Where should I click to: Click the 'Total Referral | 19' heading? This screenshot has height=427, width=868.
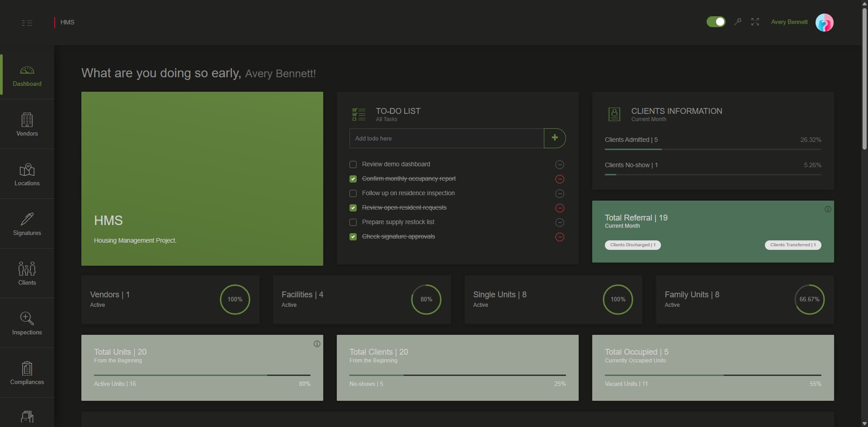(x=636, y=218)
